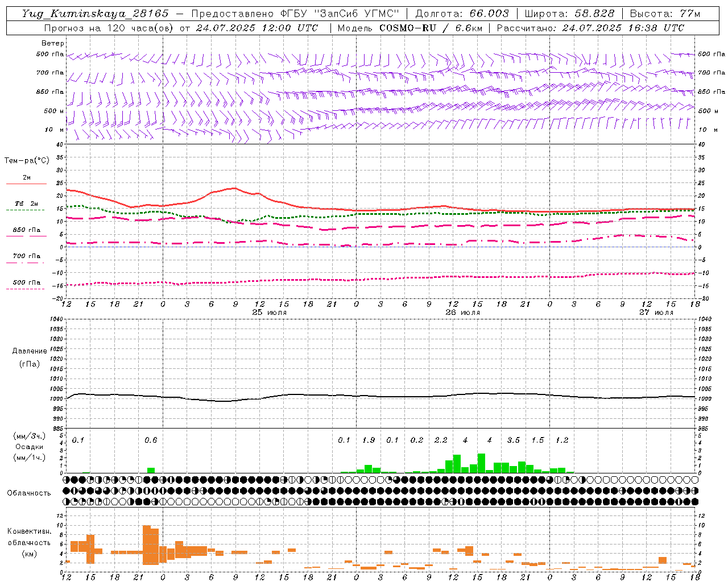Viewport: 728px width, 582px height.
Task: Click the "850 гПа" dashed temperature legend entry
Action: coord(27,230)
